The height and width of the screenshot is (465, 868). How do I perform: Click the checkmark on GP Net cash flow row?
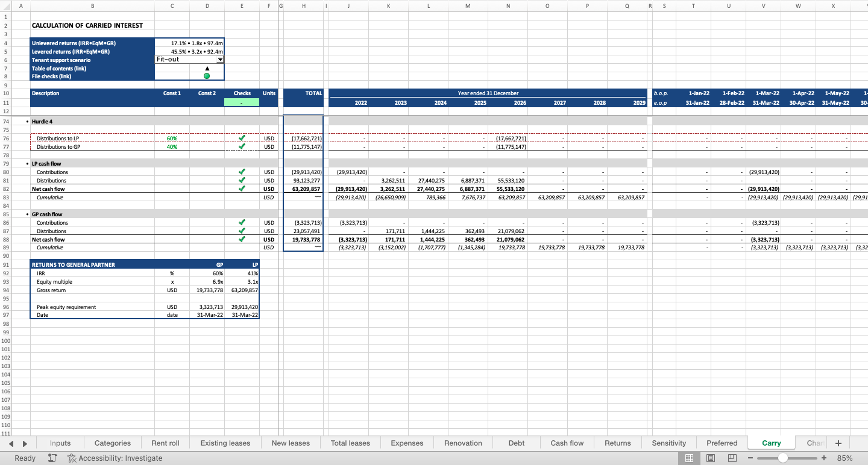pyautogui.click(x=242, y=239)
